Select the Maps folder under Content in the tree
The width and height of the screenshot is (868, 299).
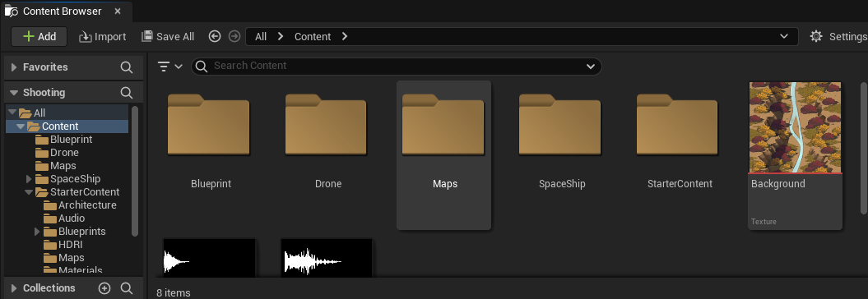(x=63, y=166)
